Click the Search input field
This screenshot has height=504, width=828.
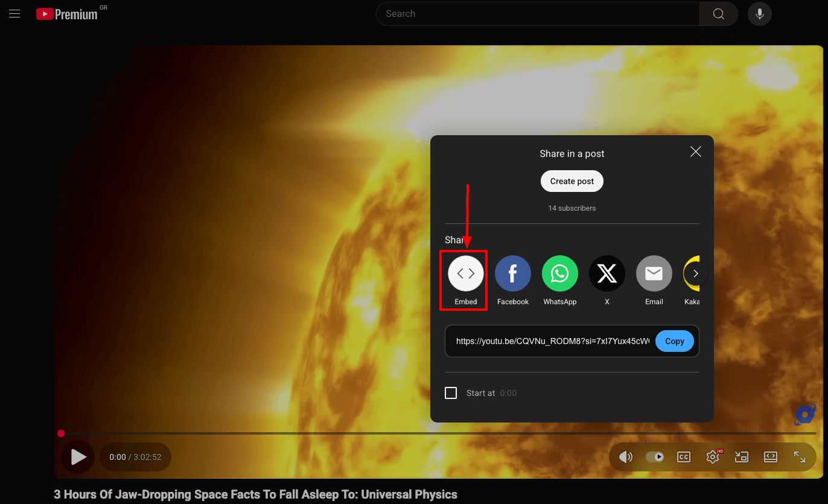(538, 14)
